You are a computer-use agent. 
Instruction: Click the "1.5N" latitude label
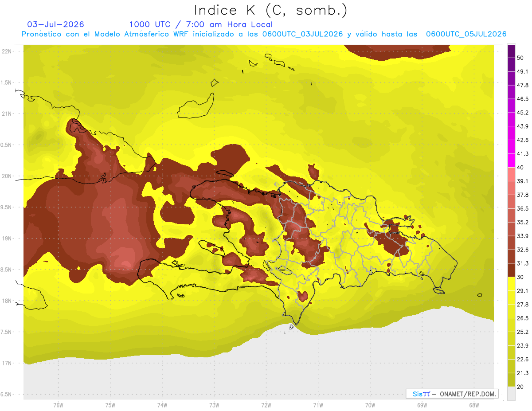[x=7, y=82]
